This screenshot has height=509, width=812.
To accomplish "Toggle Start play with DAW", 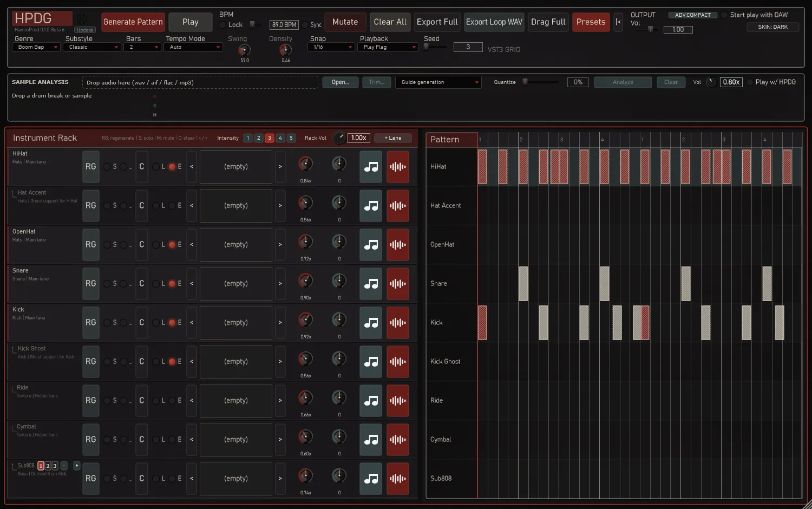I will (x=724, y=15).
